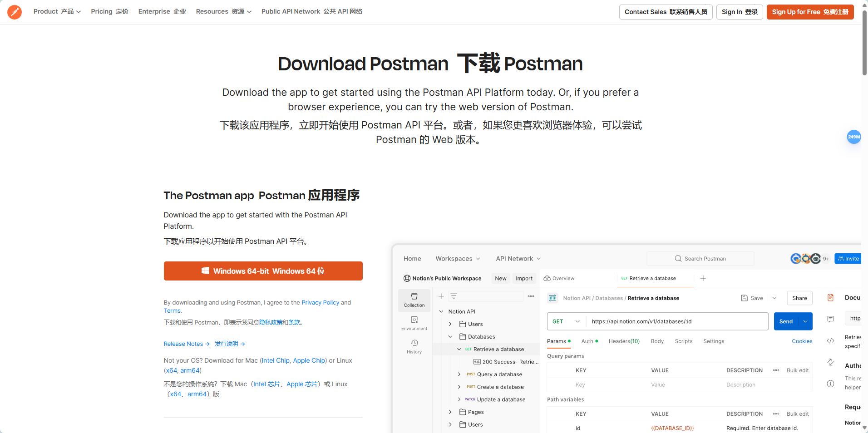Switch to the Headers(10) tab
The width and height of the screenshot is (868, 433).
(x=624, y=341)
